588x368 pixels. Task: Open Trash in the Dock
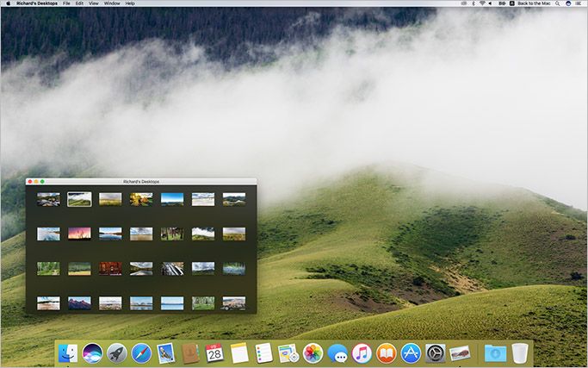[520, 353]
